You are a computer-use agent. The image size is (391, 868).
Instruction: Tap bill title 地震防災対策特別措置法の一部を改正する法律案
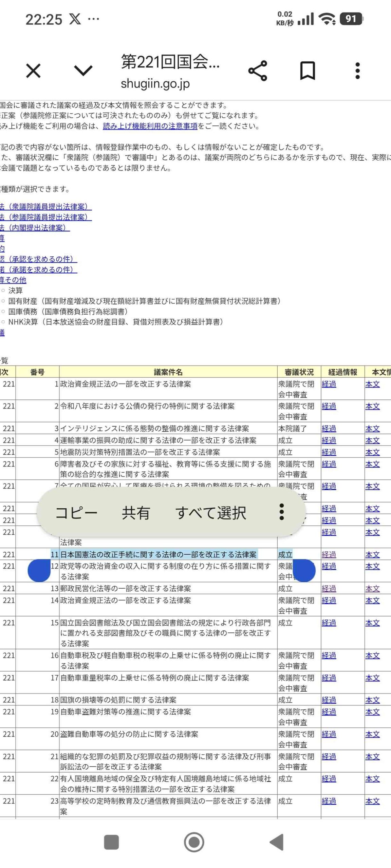(140, 452)
